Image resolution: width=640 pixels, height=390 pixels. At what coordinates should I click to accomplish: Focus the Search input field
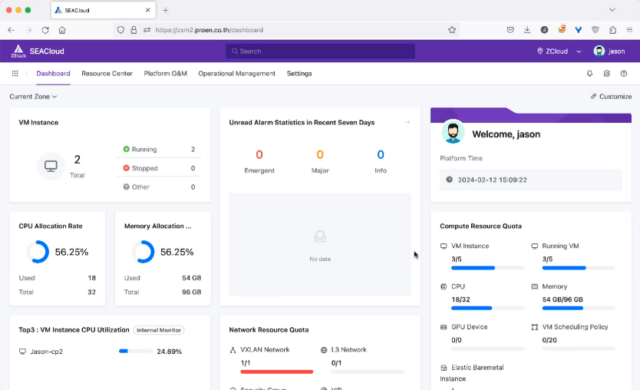pos(320,51)
